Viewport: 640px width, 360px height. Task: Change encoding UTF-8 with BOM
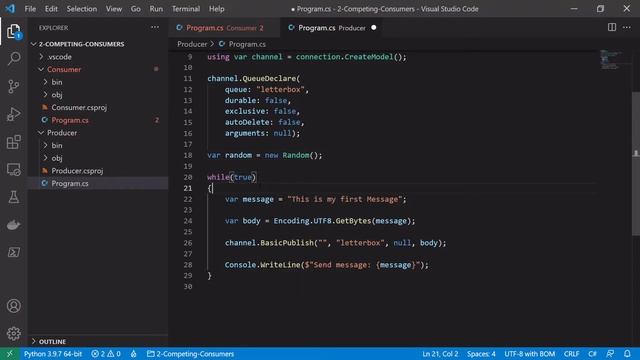click(529, 354)
